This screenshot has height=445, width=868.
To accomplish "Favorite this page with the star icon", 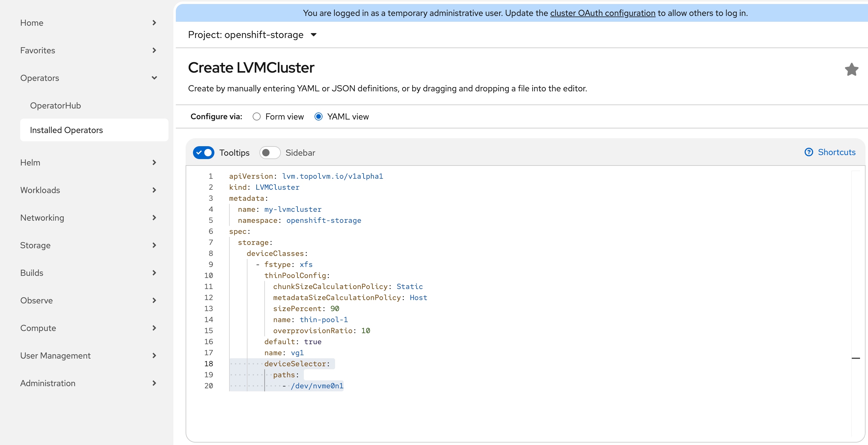I will tap(851, 70).
